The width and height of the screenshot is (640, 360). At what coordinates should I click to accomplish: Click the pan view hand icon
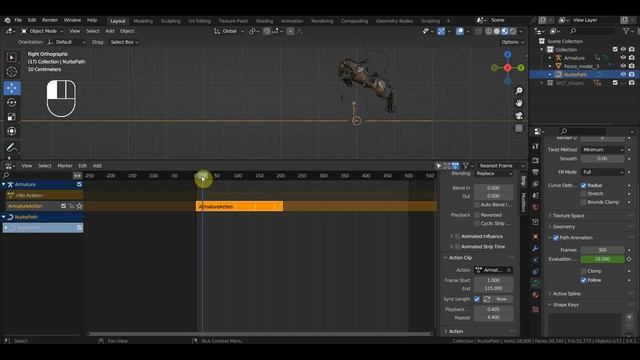point(519,103)
